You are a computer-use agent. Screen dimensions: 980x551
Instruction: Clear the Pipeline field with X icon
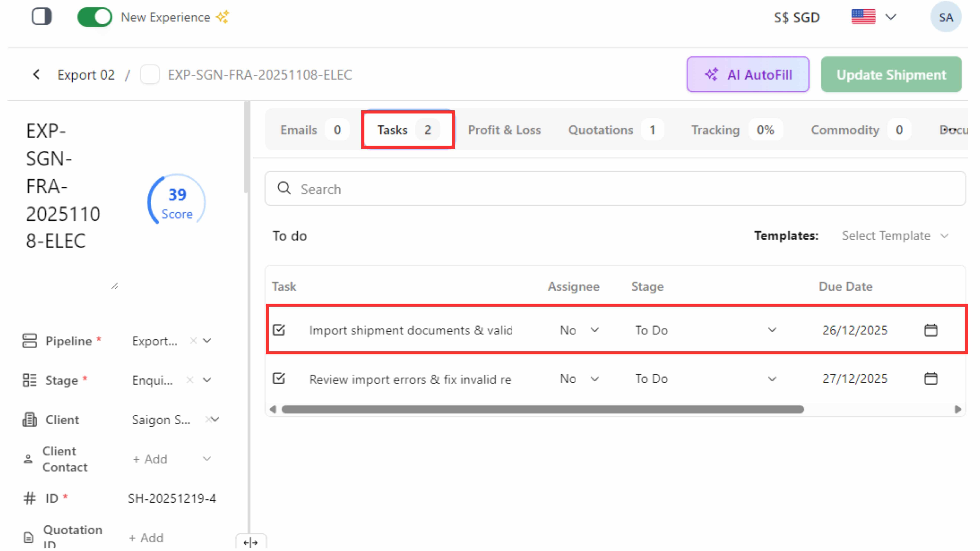(193, 341)
